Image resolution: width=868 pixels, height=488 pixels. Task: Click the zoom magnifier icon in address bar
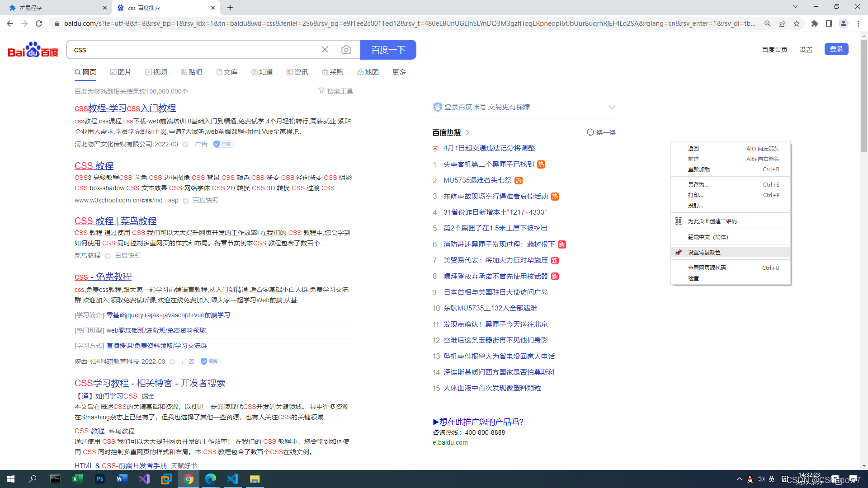tap(768, 23)
